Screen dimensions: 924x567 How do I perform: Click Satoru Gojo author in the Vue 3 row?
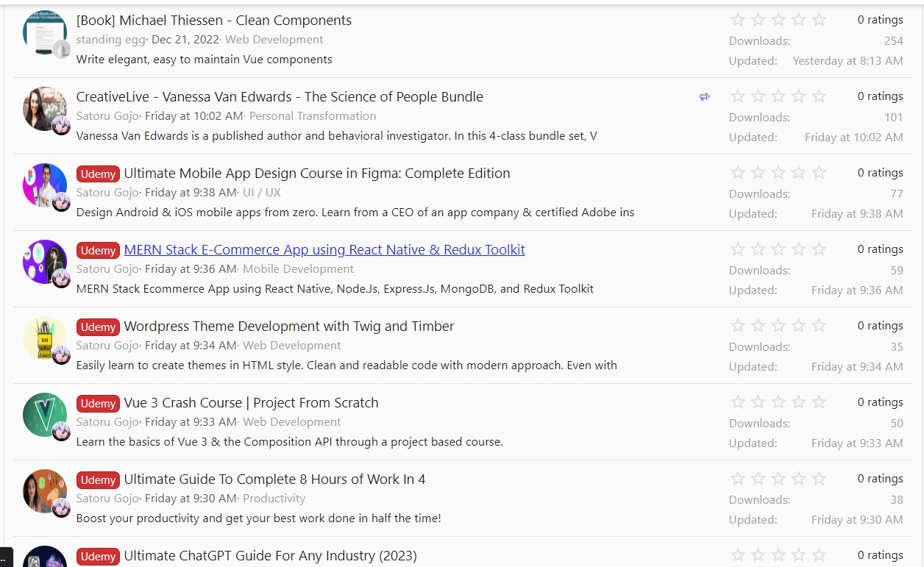click(x=107, y=422)
